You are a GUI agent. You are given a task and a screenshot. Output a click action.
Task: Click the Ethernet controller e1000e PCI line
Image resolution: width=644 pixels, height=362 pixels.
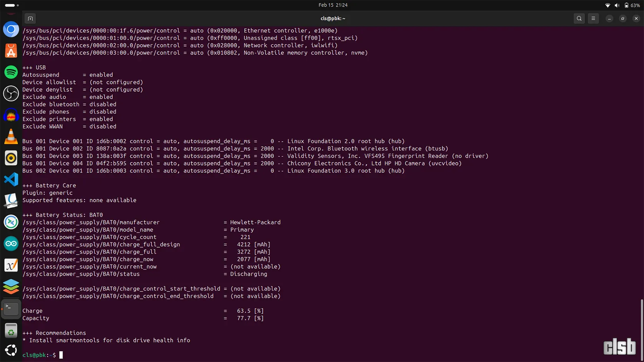(x=180, y=31)
